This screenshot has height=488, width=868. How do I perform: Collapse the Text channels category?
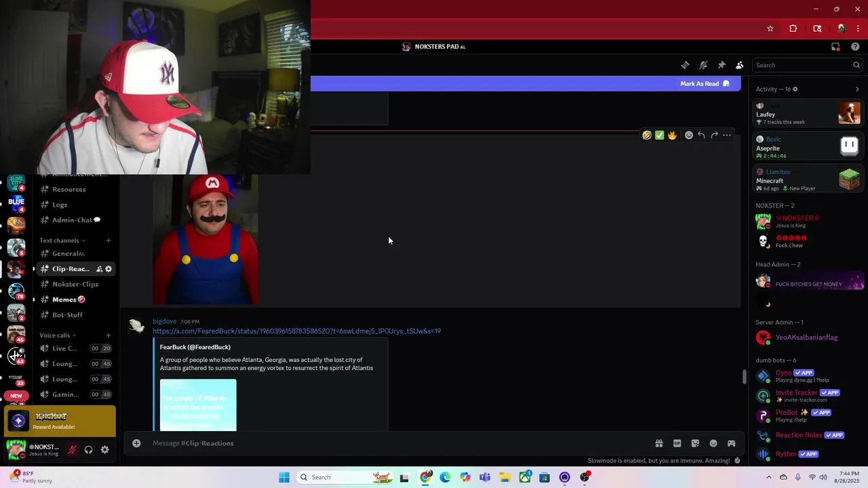(x=62, y=240)
